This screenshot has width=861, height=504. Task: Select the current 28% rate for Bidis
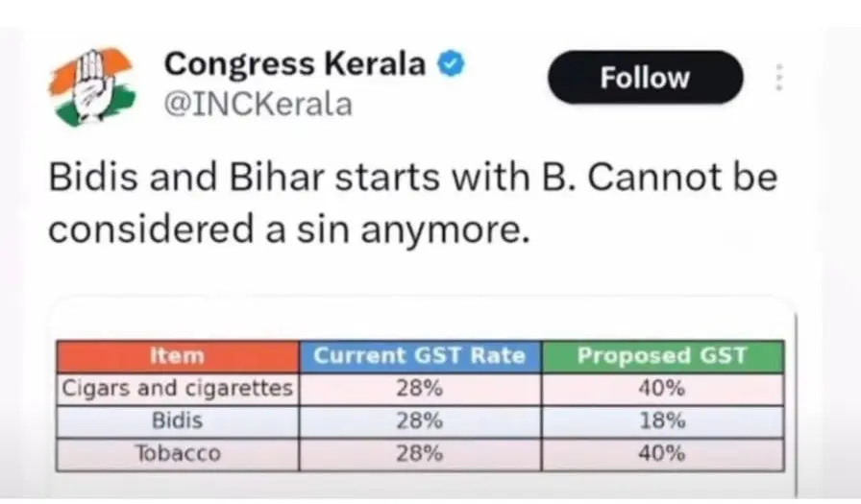pos(420,420)
